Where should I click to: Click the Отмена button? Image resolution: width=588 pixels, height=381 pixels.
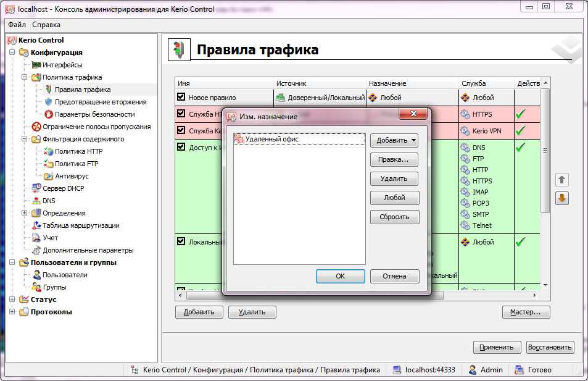tap(394, 276)
